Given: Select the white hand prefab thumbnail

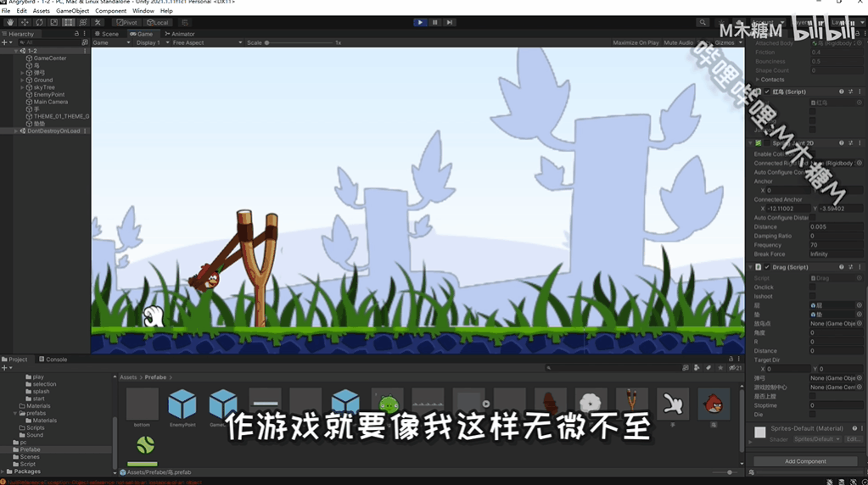Looking at the screenshot, I should 673,404.
